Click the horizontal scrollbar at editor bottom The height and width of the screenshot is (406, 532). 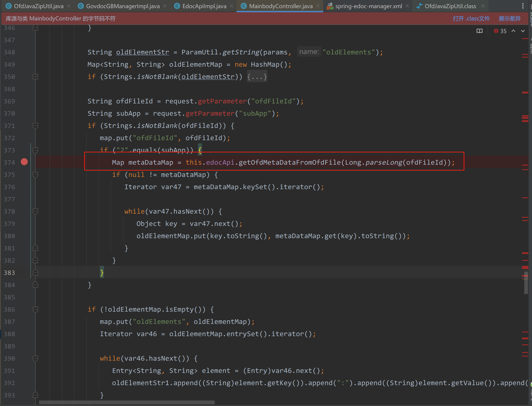[x=127, y=402]
